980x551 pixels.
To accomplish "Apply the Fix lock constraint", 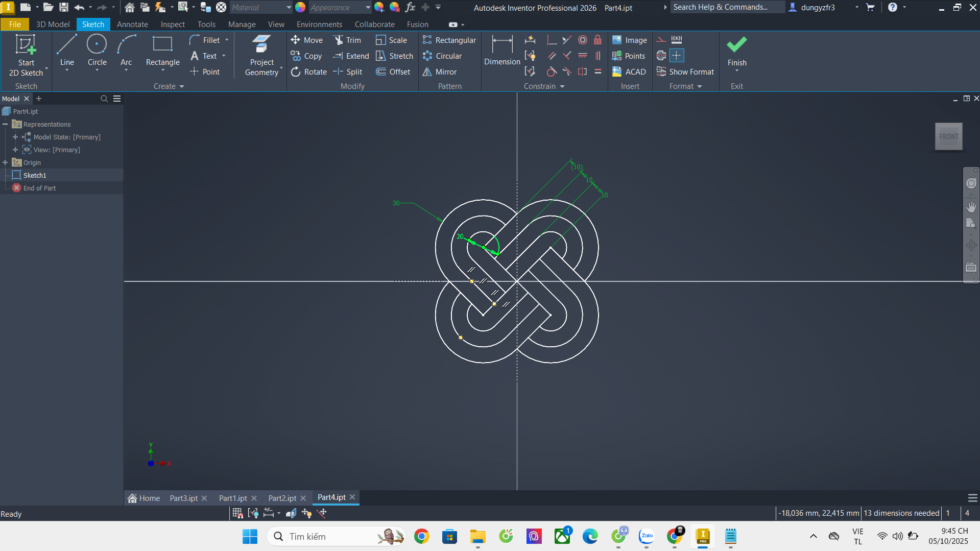I will (597, 40).
